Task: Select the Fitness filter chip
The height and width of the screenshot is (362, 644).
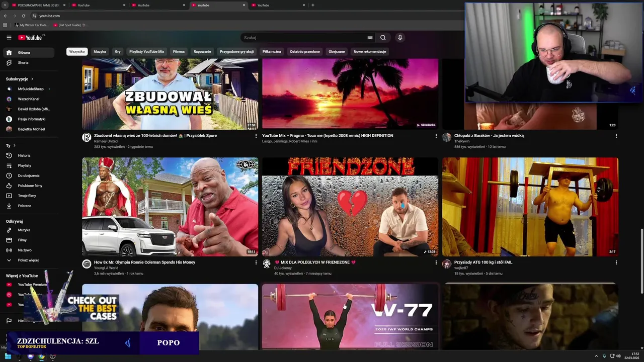Action: click(179, 51)
